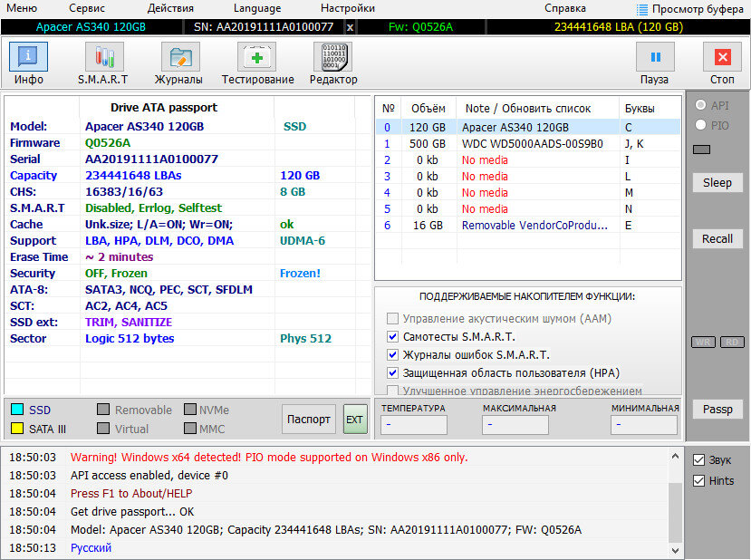Screen dimensions: 751x560
Task: Toggle Защищенная область пользователя (HPA) checkbox
Action: [x=392, y=373]
